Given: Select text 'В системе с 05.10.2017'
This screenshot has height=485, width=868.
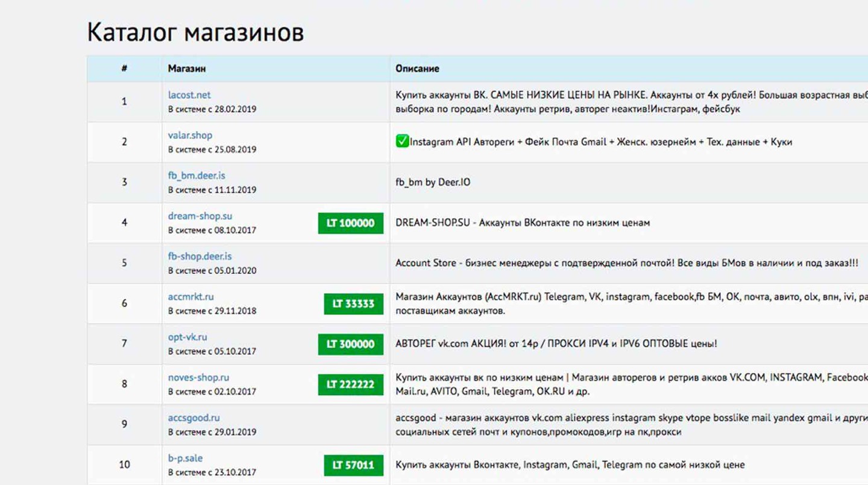Looking at the screenshot, I should click(212, 352).
